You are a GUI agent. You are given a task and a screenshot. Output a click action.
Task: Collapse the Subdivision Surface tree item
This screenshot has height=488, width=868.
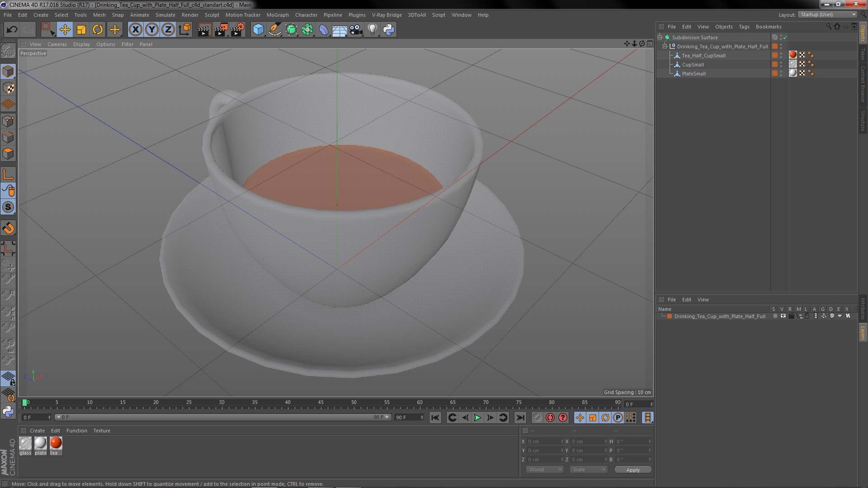(660, 38)
